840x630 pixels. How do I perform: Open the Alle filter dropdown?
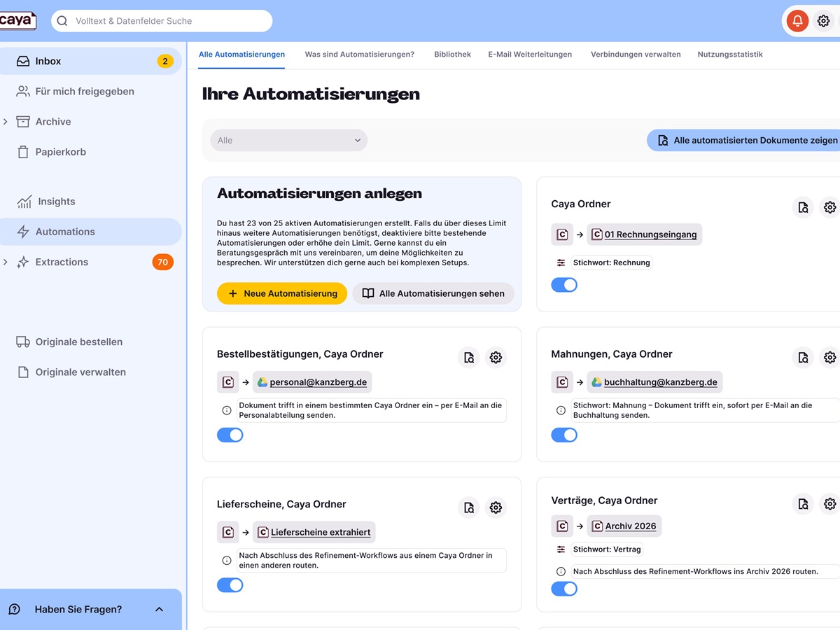point(288,140)
